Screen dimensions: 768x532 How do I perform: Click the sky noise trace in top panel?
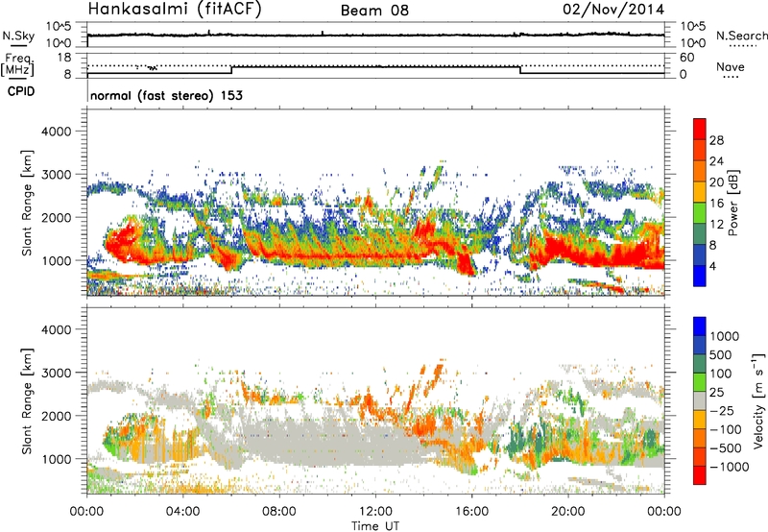coord(375,36)
